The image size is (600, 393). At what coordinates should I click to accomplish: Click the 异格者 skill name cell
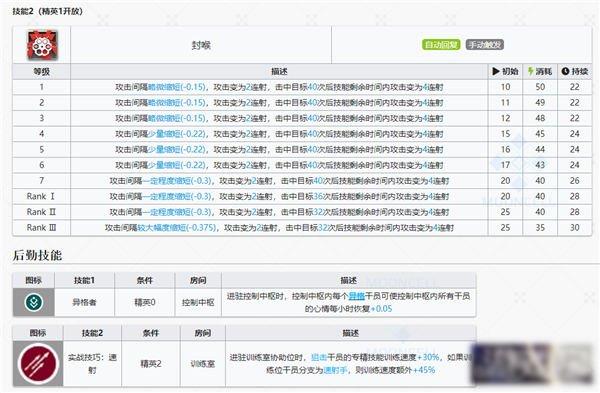84,302
